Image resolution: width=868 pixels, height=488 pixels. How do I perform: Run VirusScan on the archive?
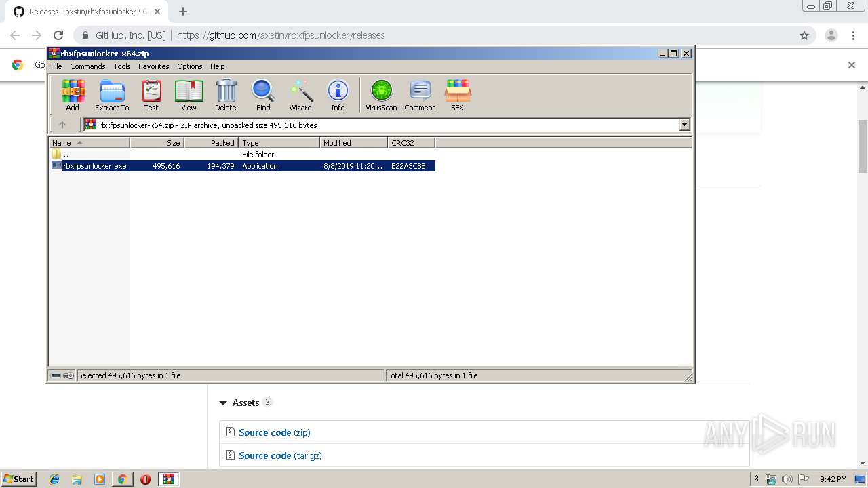point(381,95)
